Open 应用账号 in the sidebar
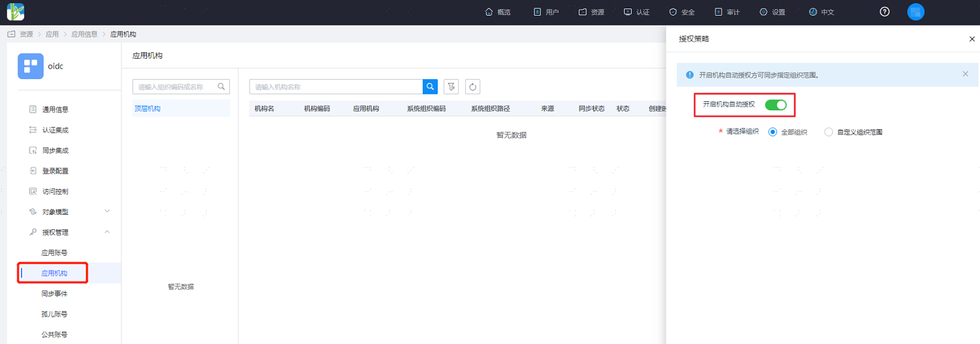The image size is (980, 344). (54, 253)
